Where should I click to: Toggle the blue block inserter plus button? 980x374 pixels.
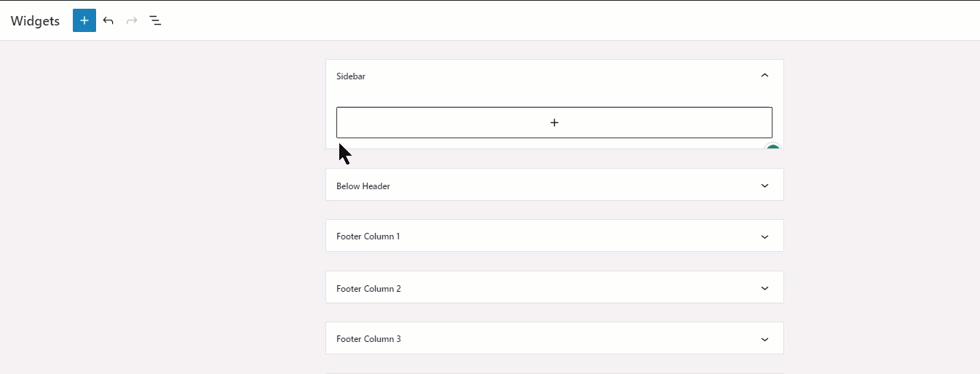click(x=84, y=20)
